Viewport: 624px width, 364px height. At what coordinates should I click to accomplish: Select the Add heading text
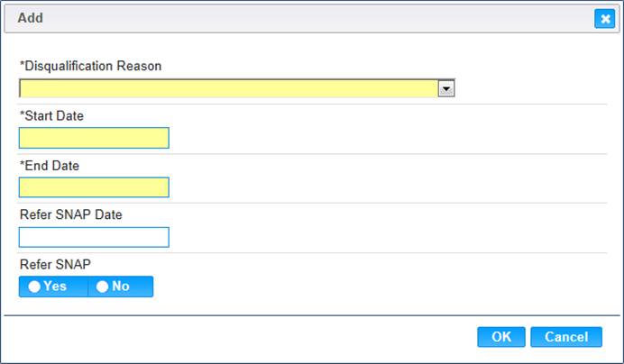click(x=31, y=18)
